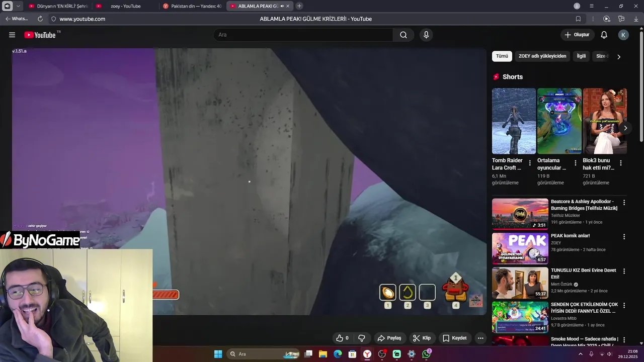644x362 pixels.
Task: Select the İlgili filter chip
Action: pos(581,56)
